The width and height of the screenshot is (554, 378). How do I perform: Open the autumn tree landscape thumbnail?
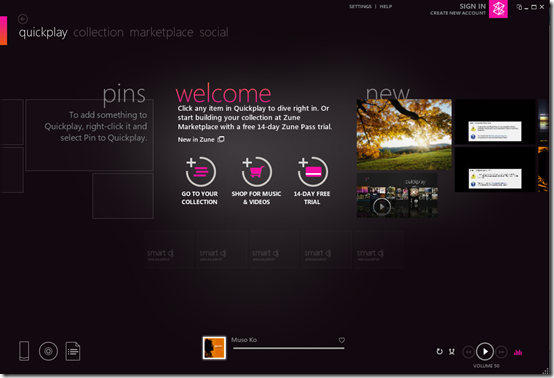pyautogui.click(x=404, y=135)
